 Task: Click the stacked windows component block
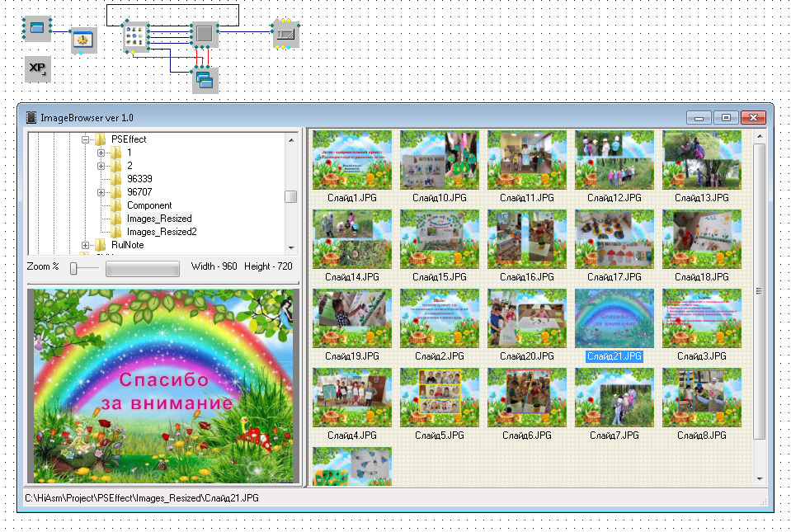tap(205, 80)
